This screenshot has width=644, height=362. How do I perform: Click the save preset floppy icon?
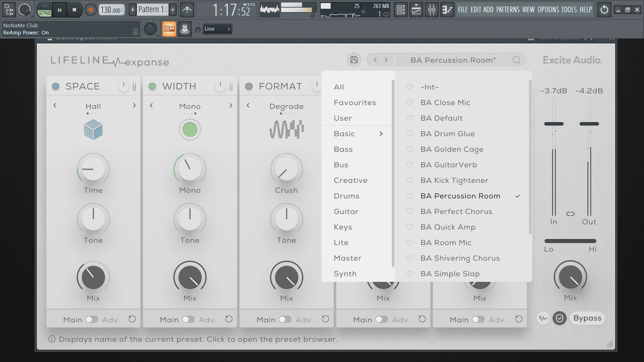tap(354, 60)
